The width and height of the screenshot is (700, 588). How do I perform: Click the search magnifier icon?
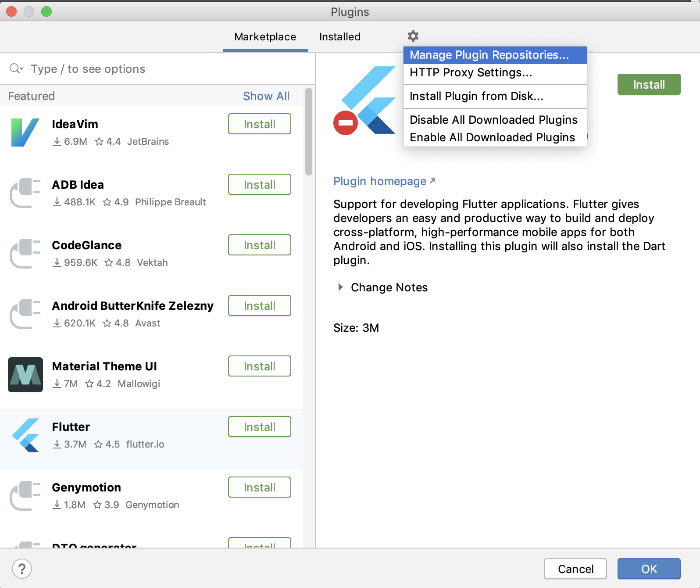[x=16, y=69]
